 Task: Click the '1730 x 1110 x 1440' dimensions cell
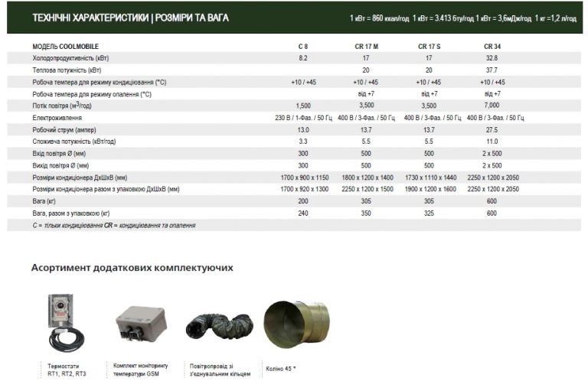(x=430, y=177)
